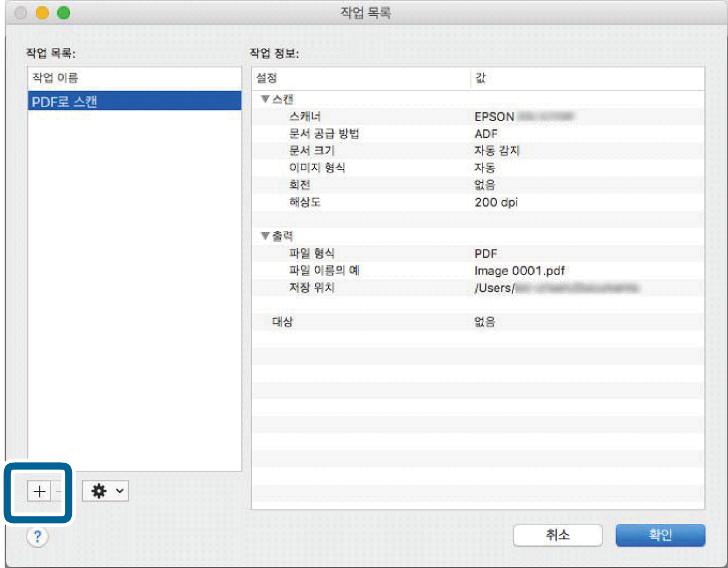
Task: Select the 문서 공급 방법 row
Action: [478, 134]
